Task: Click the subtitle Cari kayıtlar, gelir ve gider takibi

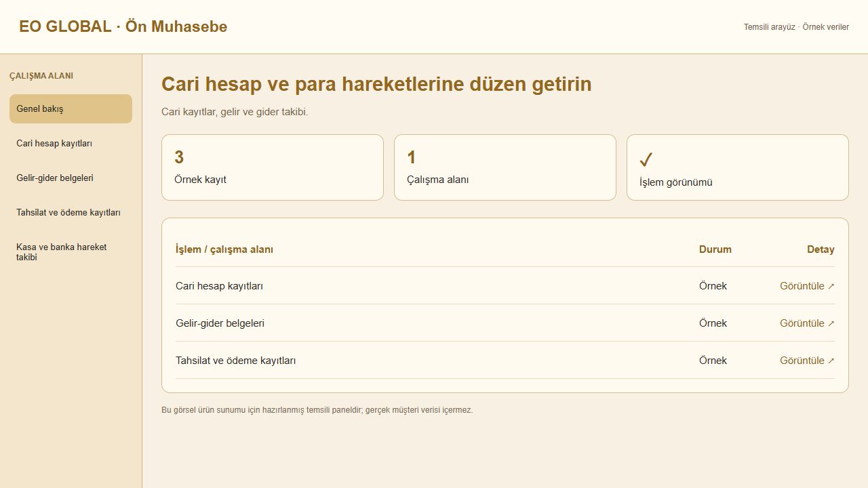Action: (235, 112)
